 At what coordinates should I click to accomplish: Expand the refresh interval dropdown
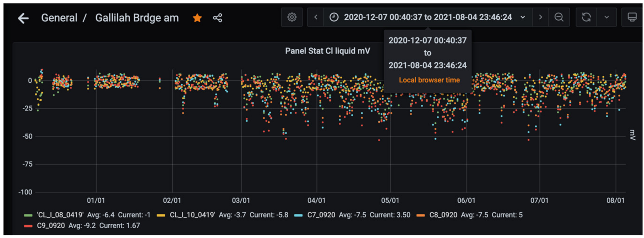(606, 17)
